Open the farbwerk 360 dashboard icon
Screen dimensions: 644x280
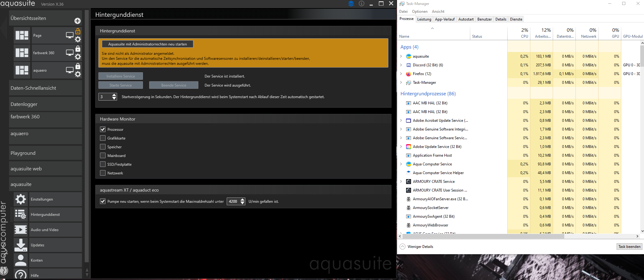pos(22,53)
